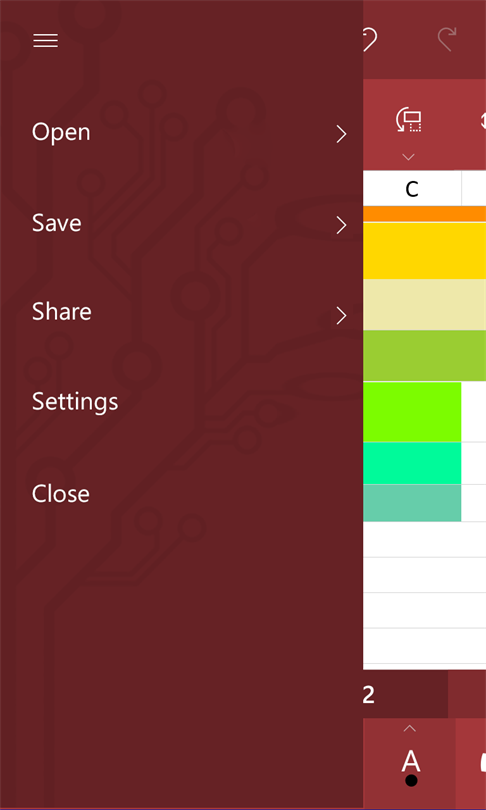Expand the chevron arrow next to Open
The image size is (486, 810).
pyautogui.click(x=341, y=134)
